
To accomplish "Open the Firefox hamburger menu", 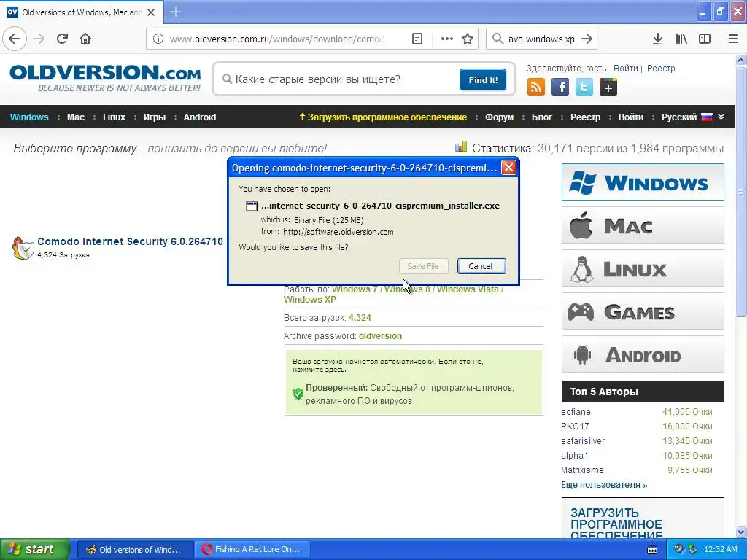I will [733, 39].
